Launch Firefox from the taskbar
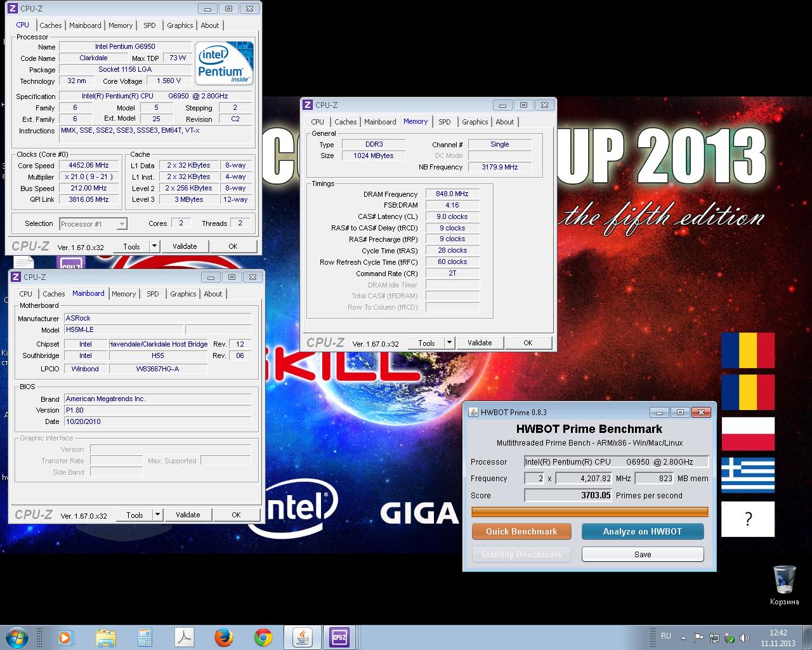This screenshot has height=650, width=812. coord(223,637)
